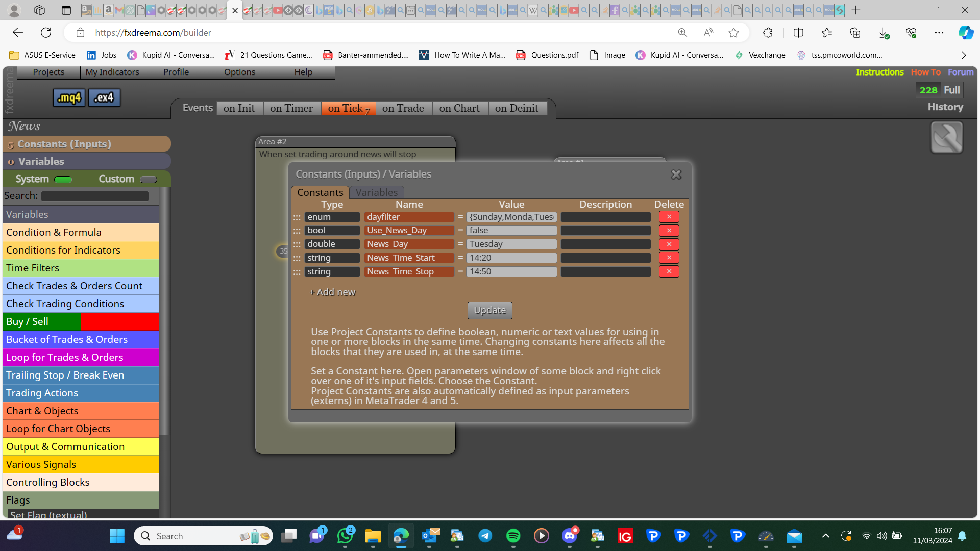The width and height of the screenshot is (980, 551).
Task: Open Spotify from the taskbar
Action: [513, 536]
